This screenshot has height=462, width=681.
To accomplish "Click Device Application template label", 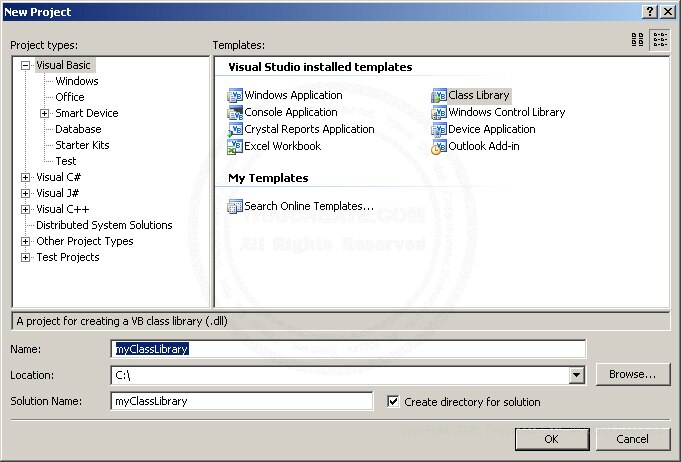I will (x=492, y=129).
